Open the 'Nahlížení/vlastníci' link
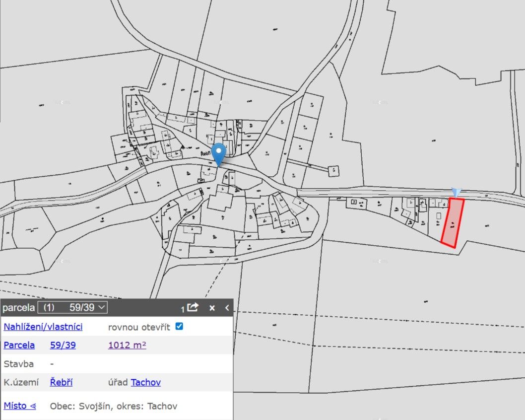The image size is (525, 420). point(43,327)
